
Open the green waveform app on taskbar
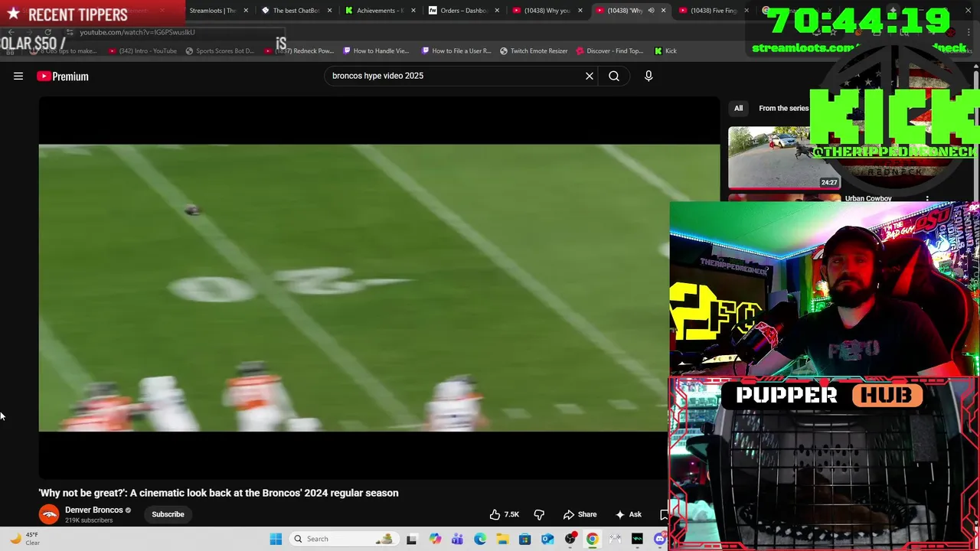(637, 539)
